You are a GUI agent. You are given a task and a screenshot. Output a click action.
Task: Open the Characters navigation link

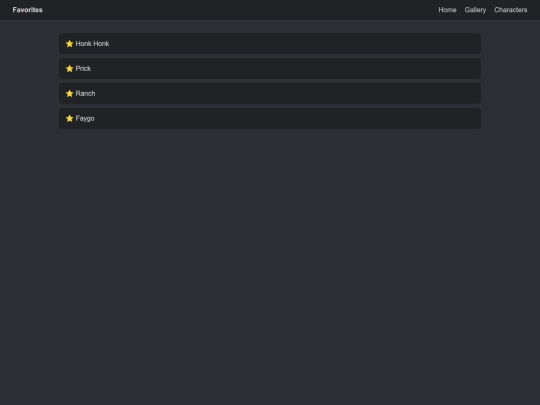coord(511,10)
